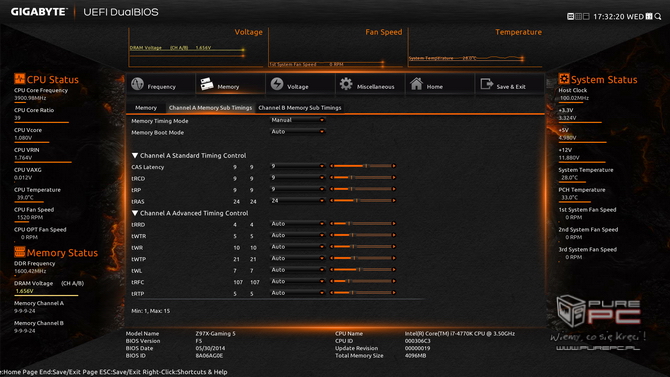Switch to the third layout view icon

tap(586, 16)
